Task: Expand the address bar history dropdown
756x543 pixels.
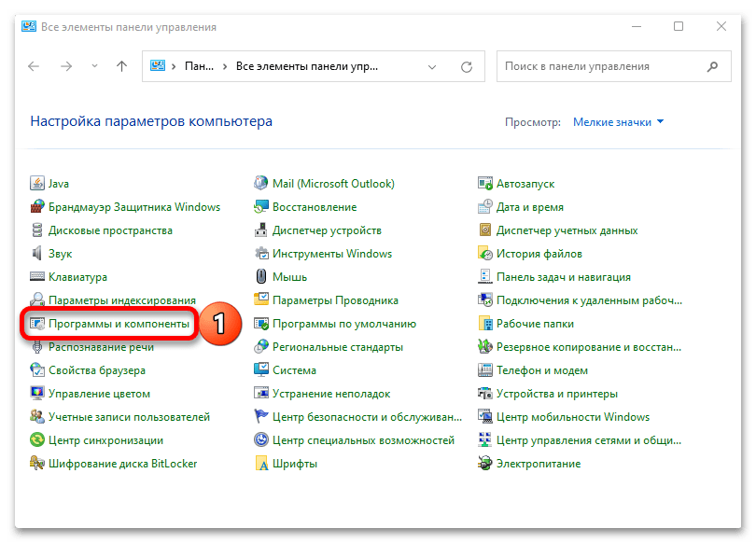Action: tap(432, 67)
